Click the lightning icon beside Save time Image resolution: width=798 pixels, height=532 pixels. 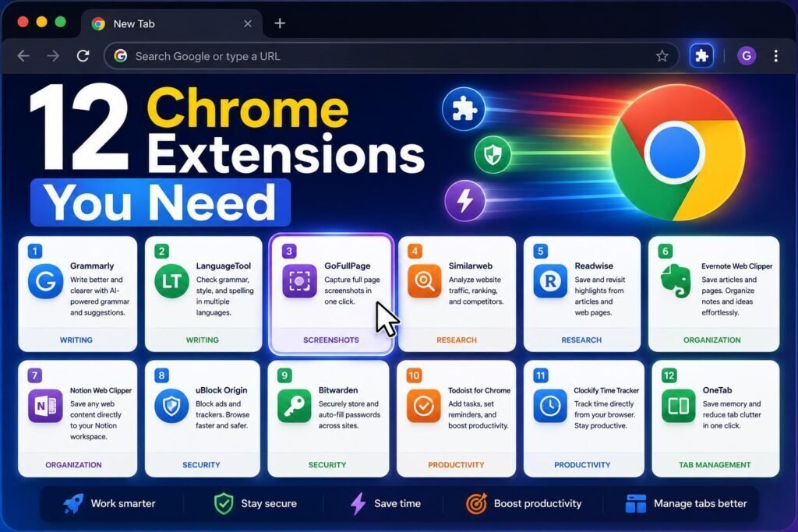coord(358,503)
